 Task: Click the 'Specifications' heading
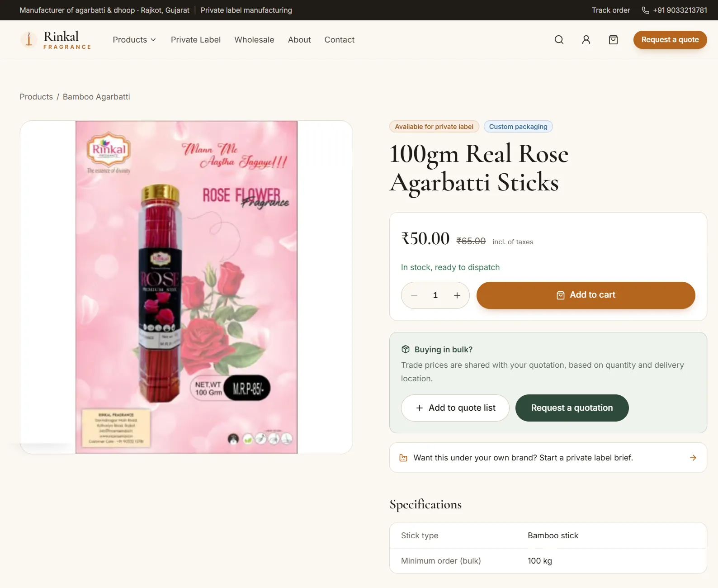(425, 504)
